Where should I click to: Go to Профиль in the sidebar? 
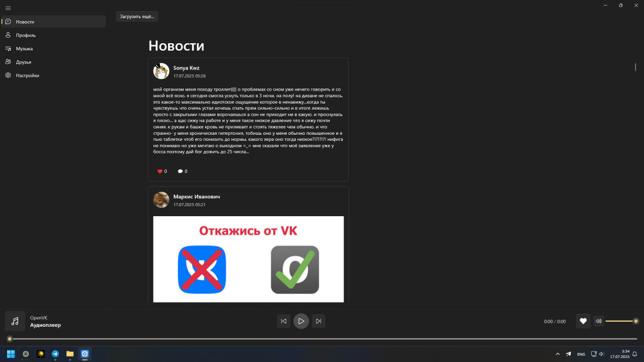(53, 35)
